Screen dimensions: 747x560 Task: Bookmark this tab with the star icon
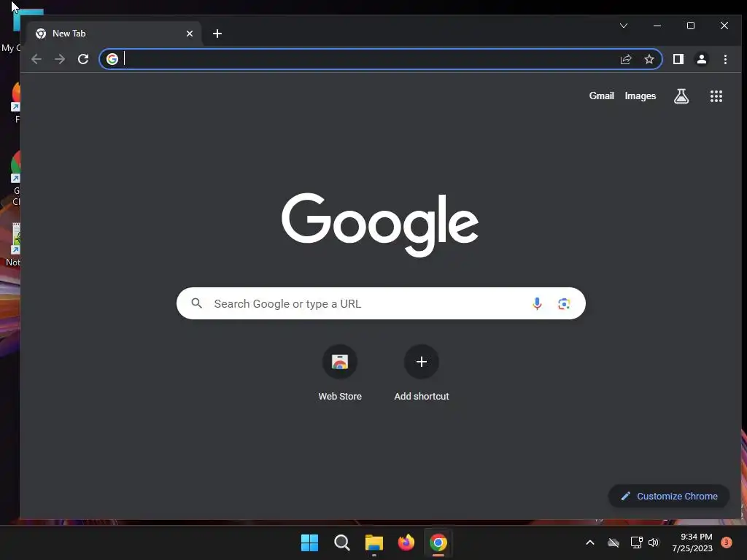point(649,59)
